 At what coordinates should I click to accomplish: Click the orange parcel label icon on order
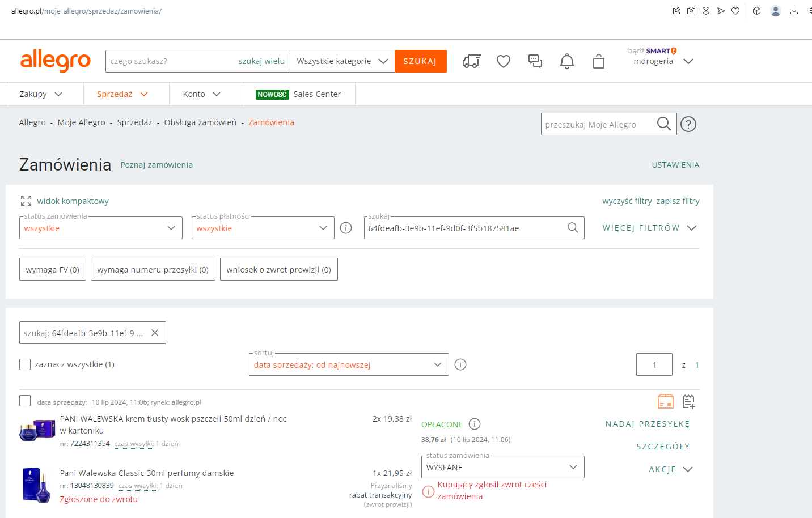click(665, 402)
